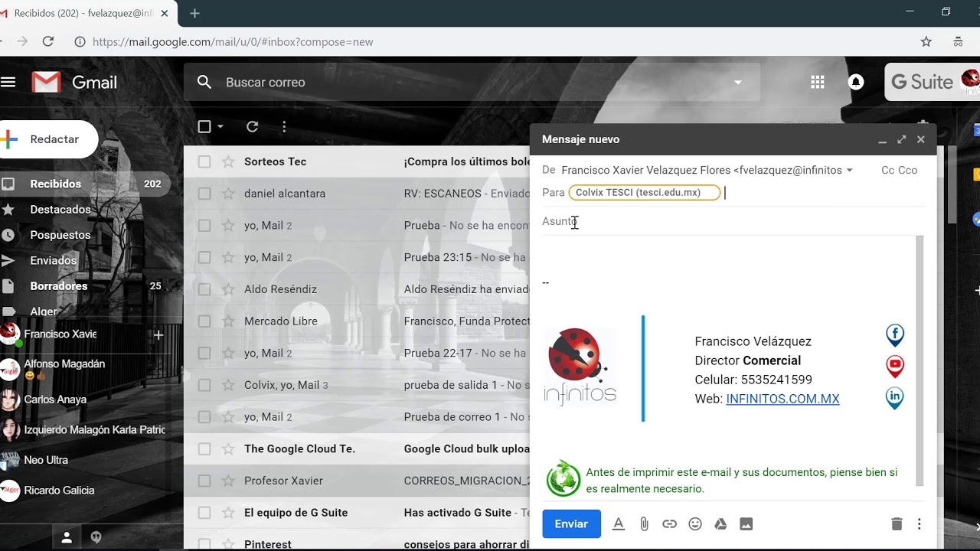This screenshot has height=551, width=980.
Task: Open the Destacados folder
Action: tap(60, 210)
